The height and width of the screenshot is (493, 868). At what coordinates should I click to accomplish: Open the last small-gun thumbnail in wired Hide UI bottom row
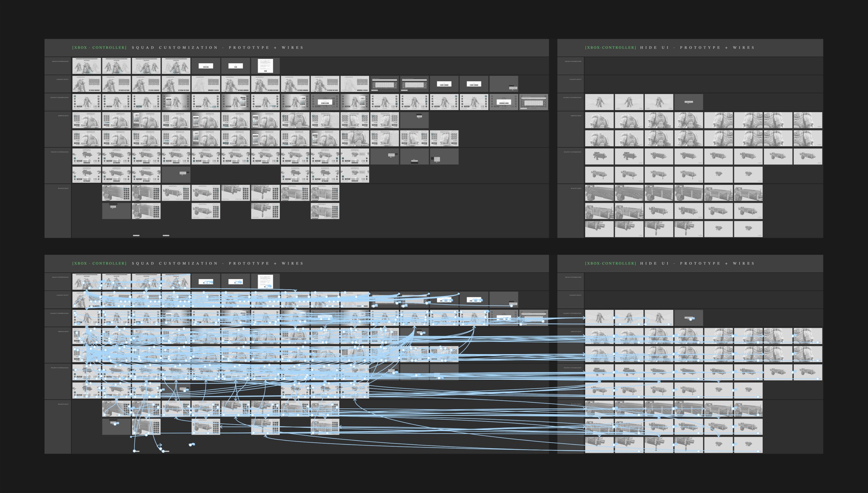point(748,445)
